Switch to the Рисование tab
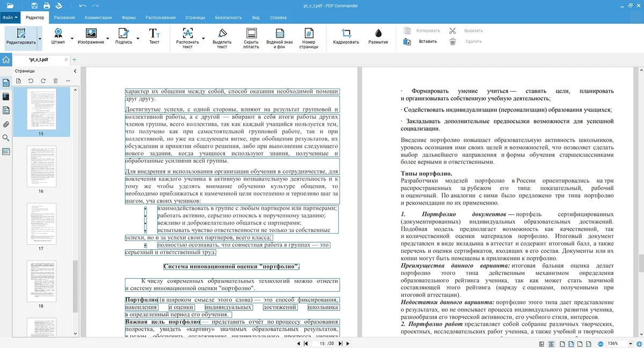The image size is (644, 348). coord(64,18)
